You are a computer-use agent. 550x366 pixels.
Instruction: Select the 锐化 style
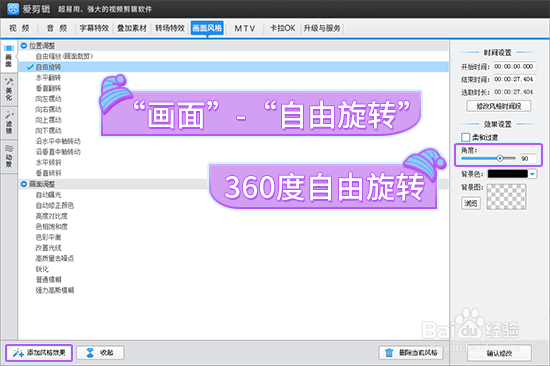tap(42, 269)
